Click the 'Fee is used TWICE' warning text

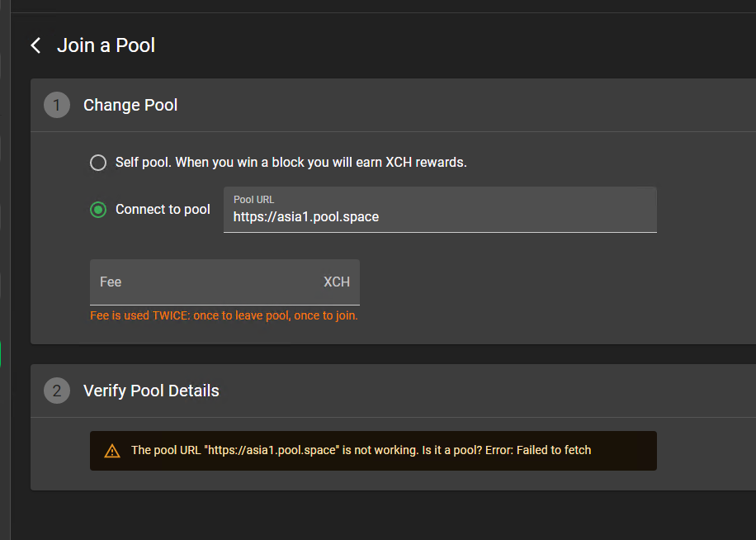[x=224, y=315]
